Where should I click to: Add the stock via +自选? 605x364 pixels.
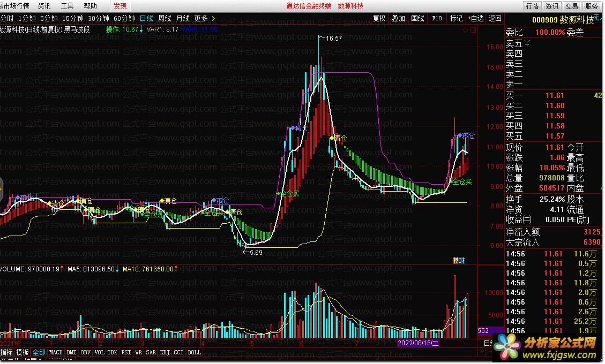(x=476, y=19)
